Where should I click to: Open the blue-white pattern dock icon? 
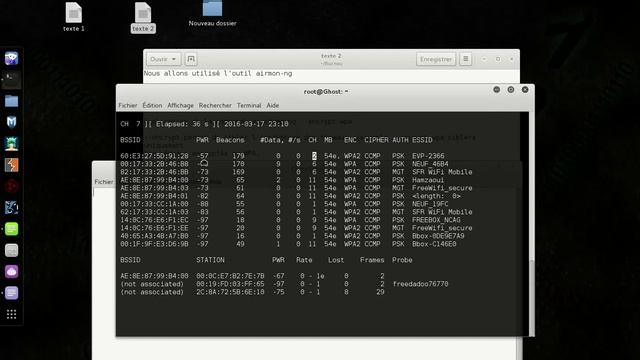[11, 207]
